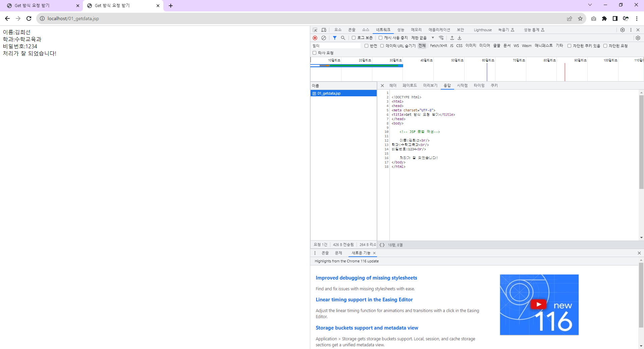Click the inspect element picker icon
Image resolution: width=644 pixels, height=349 pixels.
(x=315, y=30)
